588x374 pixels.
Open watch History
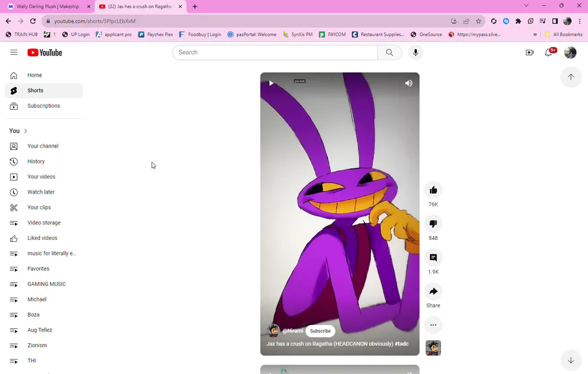[x=44, y=161]
